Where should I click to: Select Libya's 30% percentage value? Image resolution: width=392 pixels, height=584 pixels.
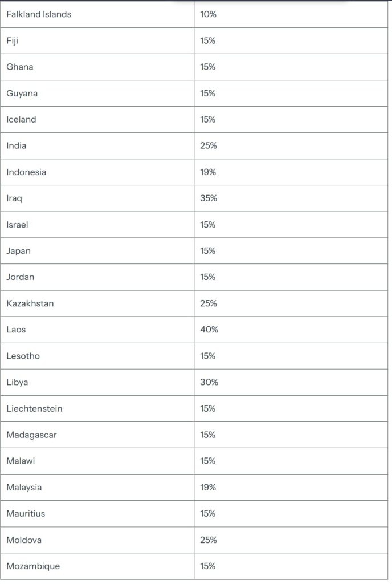pos(209,382)
